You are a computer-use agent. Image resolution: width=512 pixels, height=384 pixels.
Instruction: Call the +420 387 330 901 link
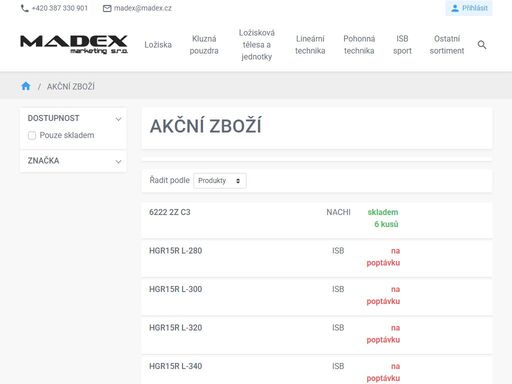coord(60,8)
